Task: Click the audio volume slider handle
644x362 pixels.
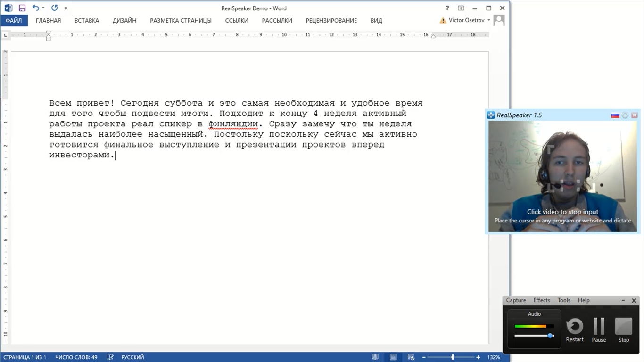Action: pyautogui.click(x=550, y=336)
